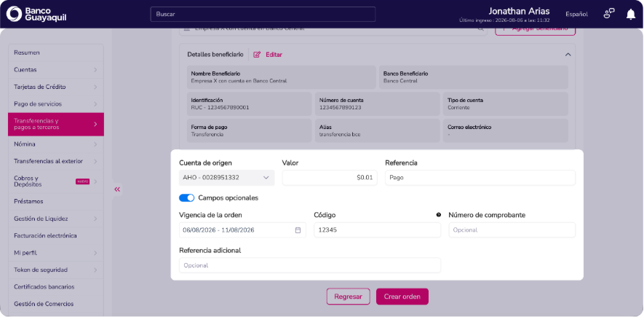This screenshot has height=317, width=644.
Task: Expand Transferencias al exterior menu
Action: tap(56, 161)
